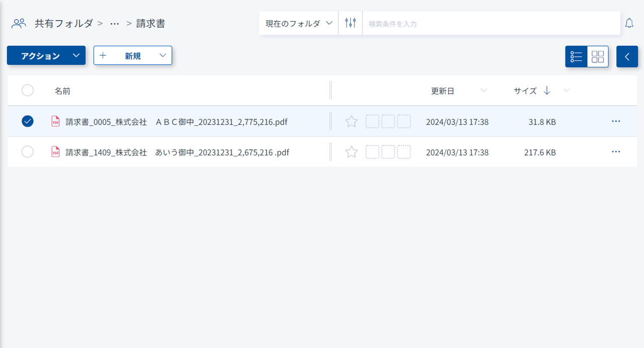The width and height of the screenshot is (644, 348).
Task: Uncheck the 請求書_0005 file checkbox
Action: (28, 121)
